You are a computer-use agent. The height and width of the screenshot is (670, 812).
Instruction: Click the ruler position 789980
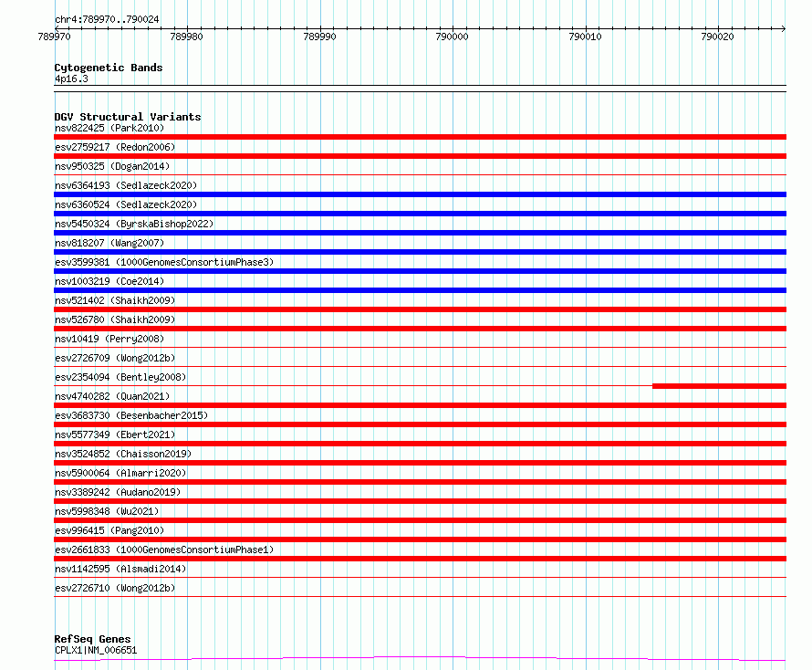coord(186,37)
